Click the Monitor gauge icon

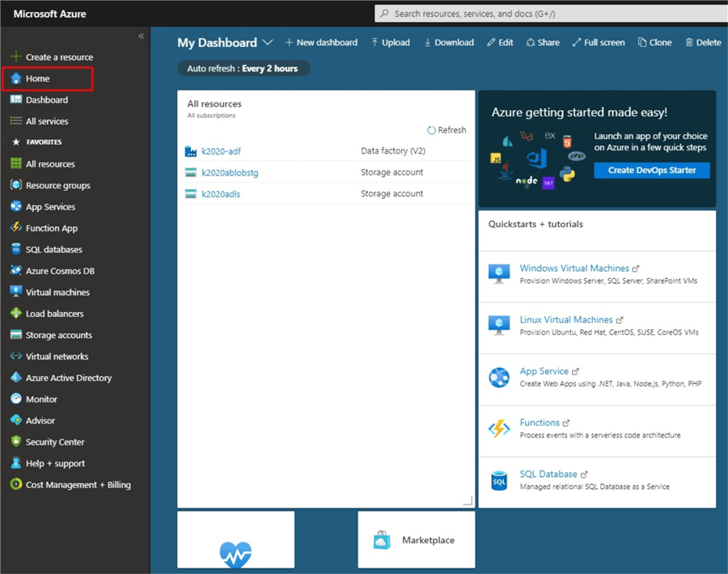point(16,399)
